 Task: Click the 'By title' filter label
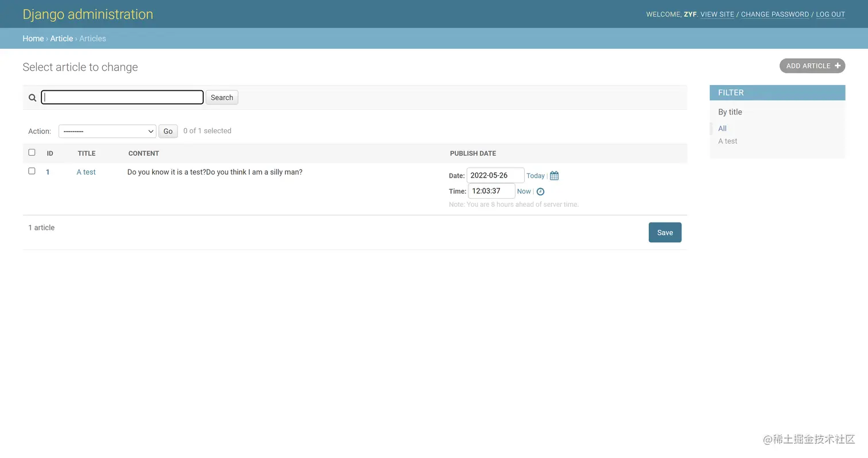(x=730, y=112)
